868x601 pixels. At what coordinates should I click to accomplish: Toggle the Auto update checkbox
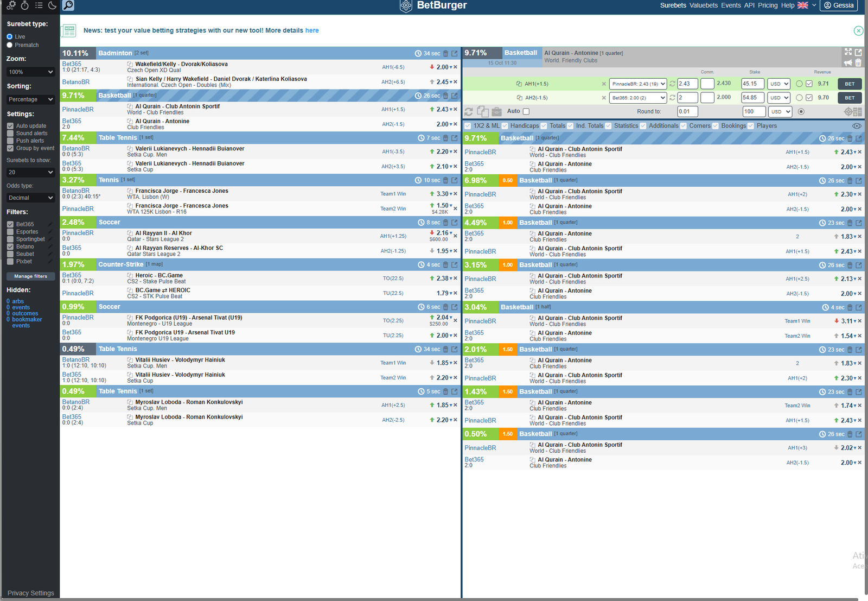point(10,126)
